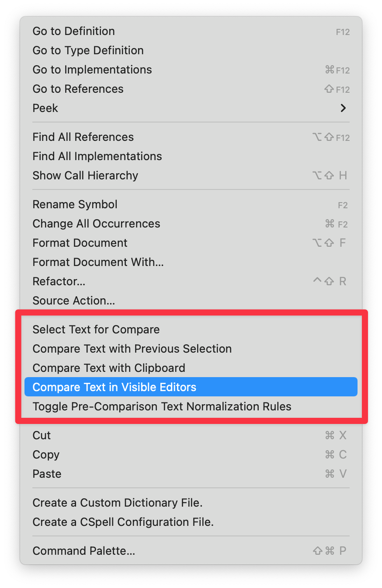Open the Refactor... menu entry
This screenshot has width=382, height=588.
coord(191,281)
